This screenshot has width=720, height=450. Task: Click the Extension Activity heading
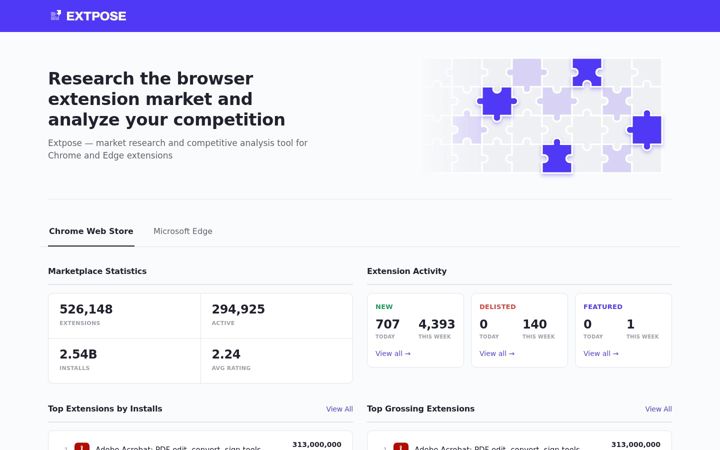pos(406,271)
